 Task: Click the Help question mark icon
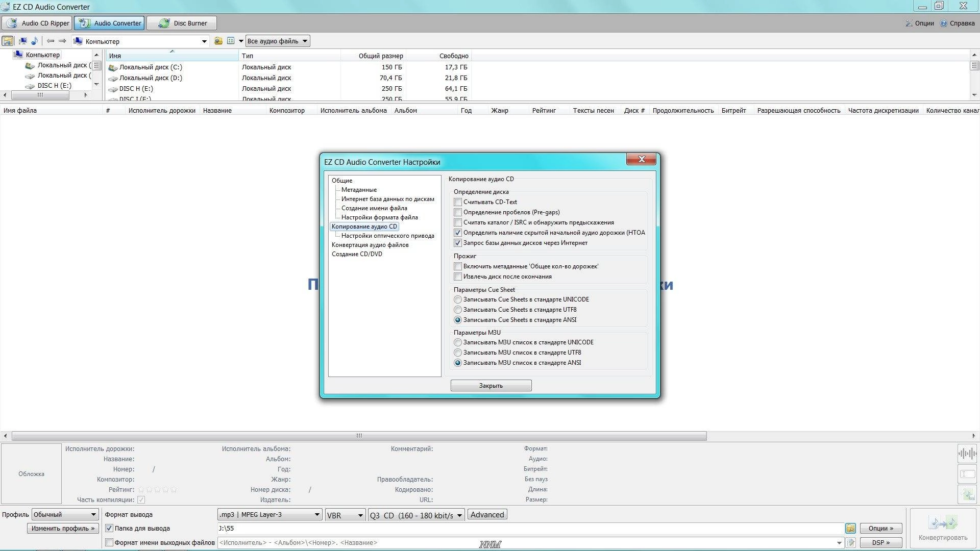click(944, 23)
